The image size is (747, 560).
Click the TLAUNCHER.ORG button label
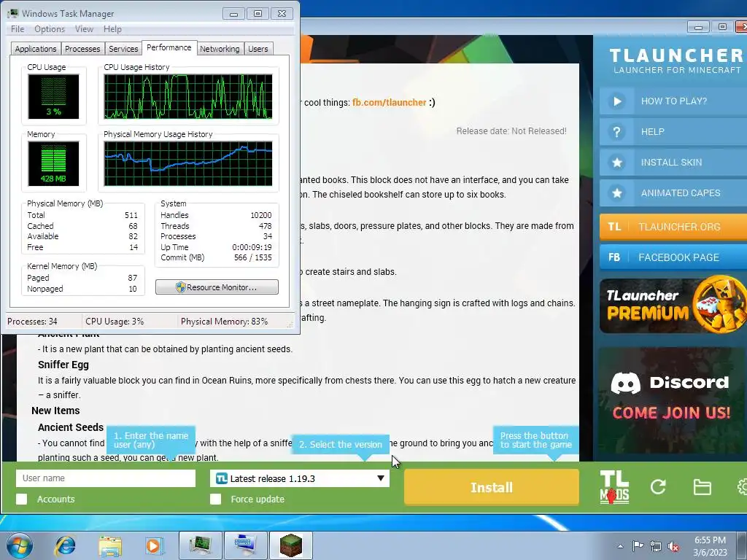click(679, 227)
